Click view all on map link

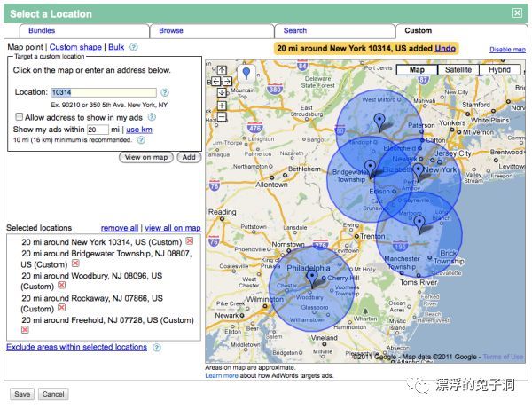click(173, 228)
